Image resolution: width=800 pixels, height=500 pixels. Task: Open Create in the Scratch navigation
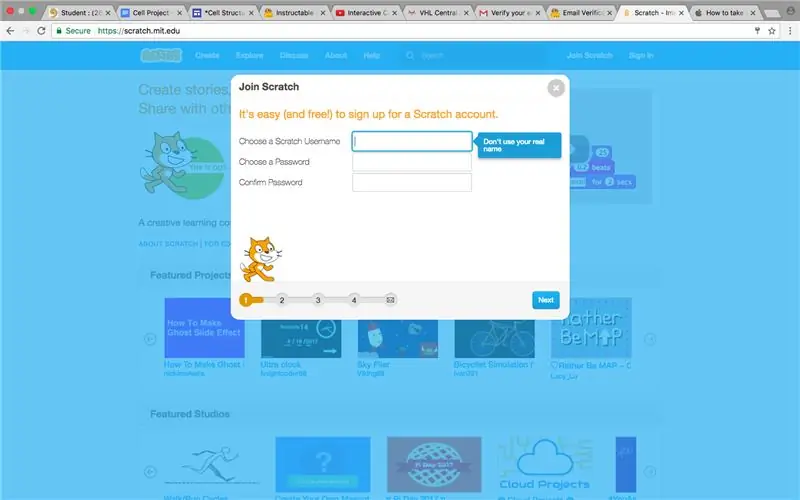[x=207, y=55]
